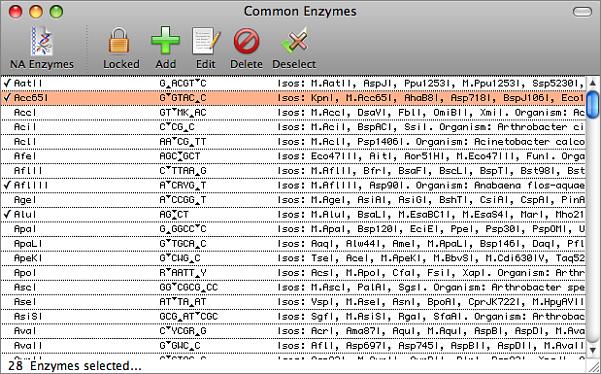Uncheck the AluI enzyme checkmark
601x374 pixels.
coord(7,214)
